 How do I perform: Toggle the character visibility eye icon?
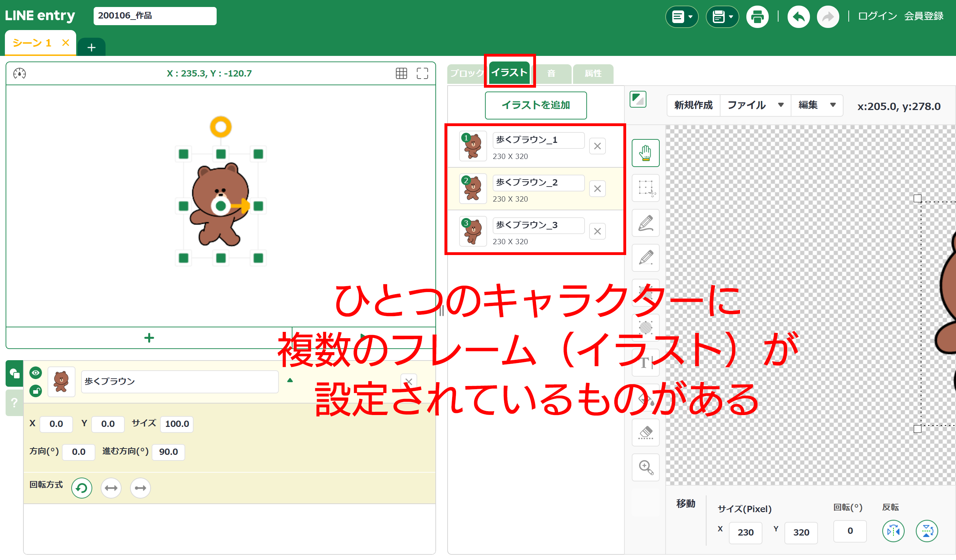(x=35, y=373)
